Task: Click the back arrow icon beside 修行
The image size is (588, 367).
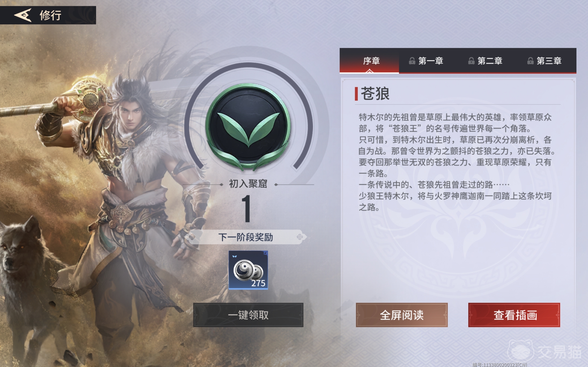Action: pos(23,15)
